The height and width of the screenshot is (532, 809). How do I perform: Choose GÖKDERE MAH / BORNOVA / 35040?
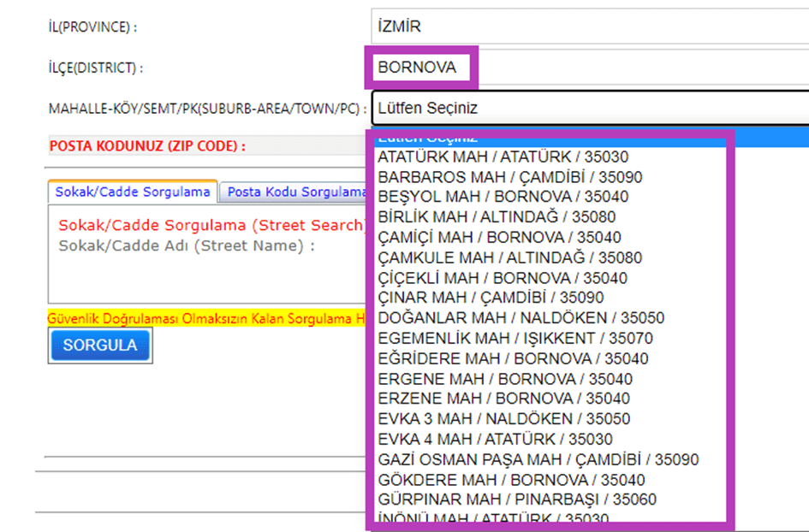pos(511,480)
